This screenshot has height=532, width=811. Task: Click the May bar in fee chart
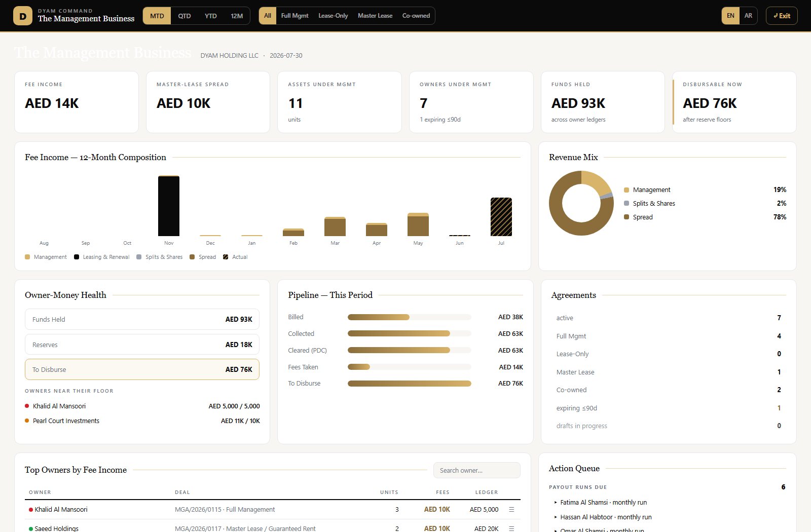pyautogui.click(x=418, y=224)
